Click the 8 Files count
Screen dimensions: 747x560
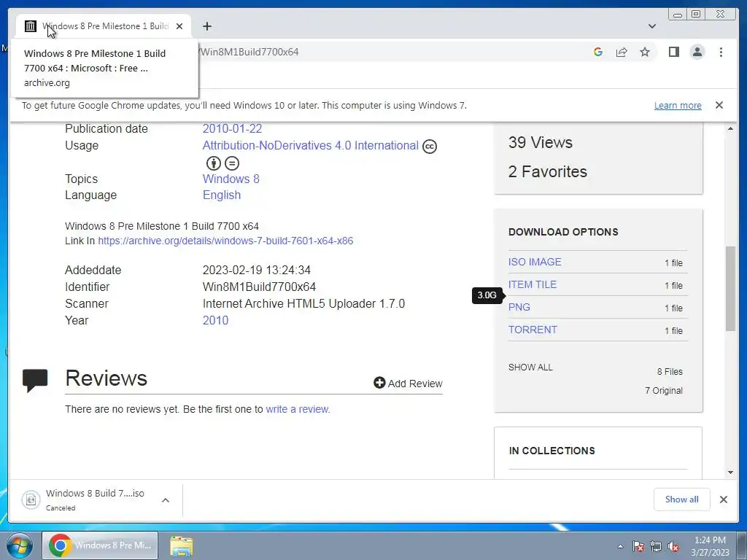tap(670, 371)
